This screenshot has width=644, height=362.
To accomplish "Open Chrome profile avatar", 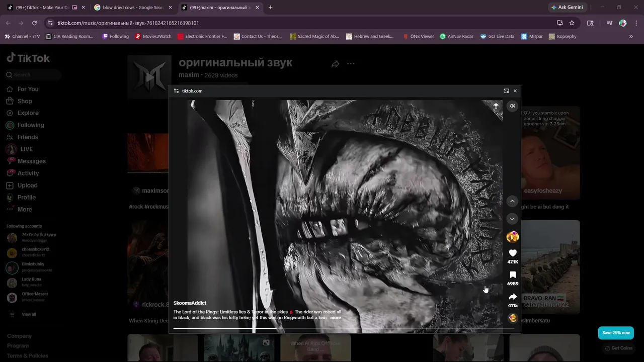I will (623, 23).
